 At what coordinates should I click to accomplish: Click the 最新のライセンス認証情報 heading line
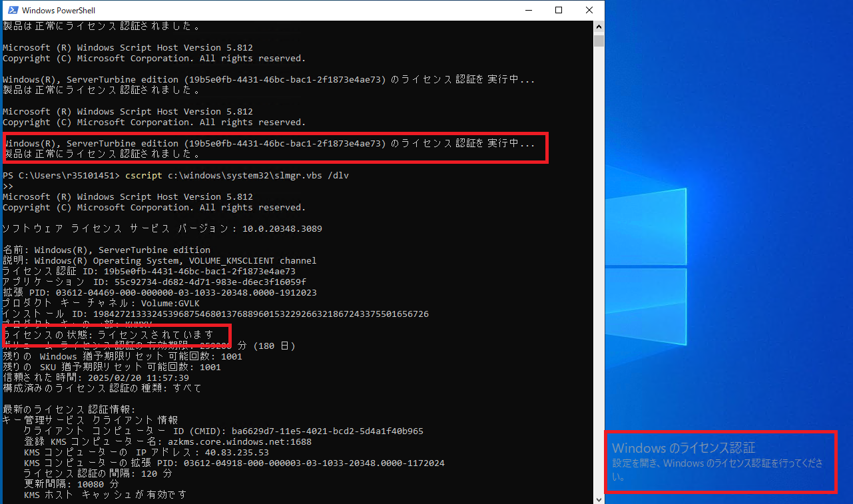coord(69,410)
